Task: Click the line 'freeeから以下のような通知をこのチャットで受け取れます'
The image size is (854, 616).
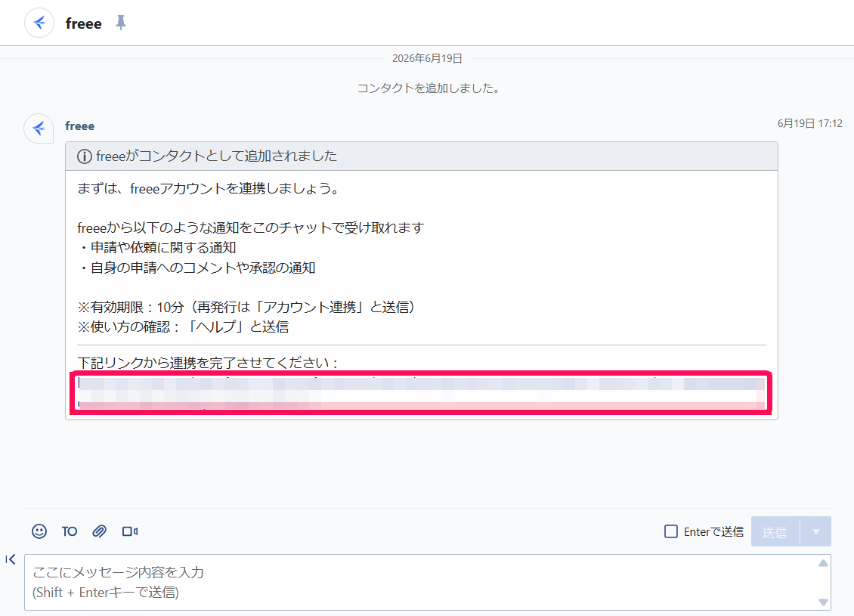Action: coord(251,228)
